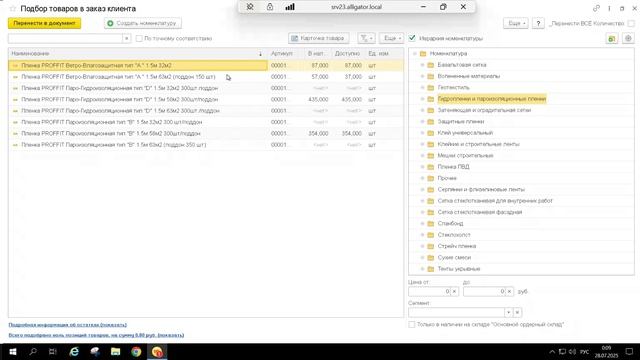This screenshot has width=640, height=360.
Task: Open Google Chrome from taskbar
Action: pyautogui.click(x=136, y=351)
